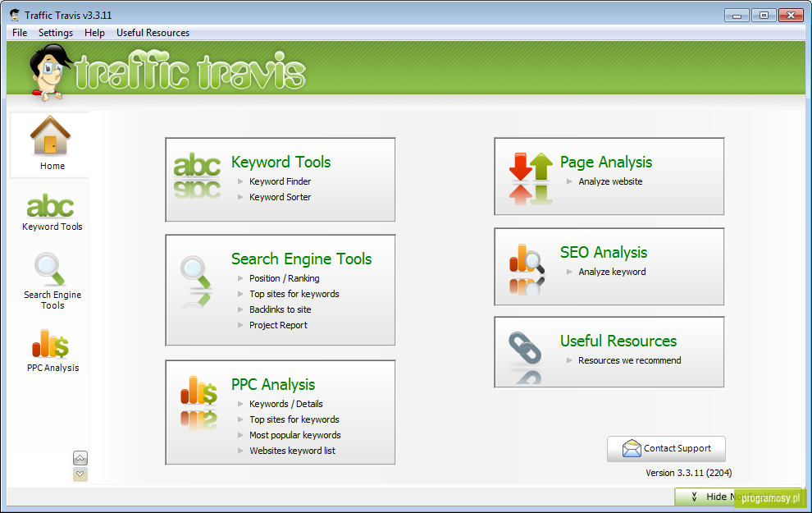Click the Contact Support button
This screenshot has height=513, width=812.
click(x=666, y=449)
